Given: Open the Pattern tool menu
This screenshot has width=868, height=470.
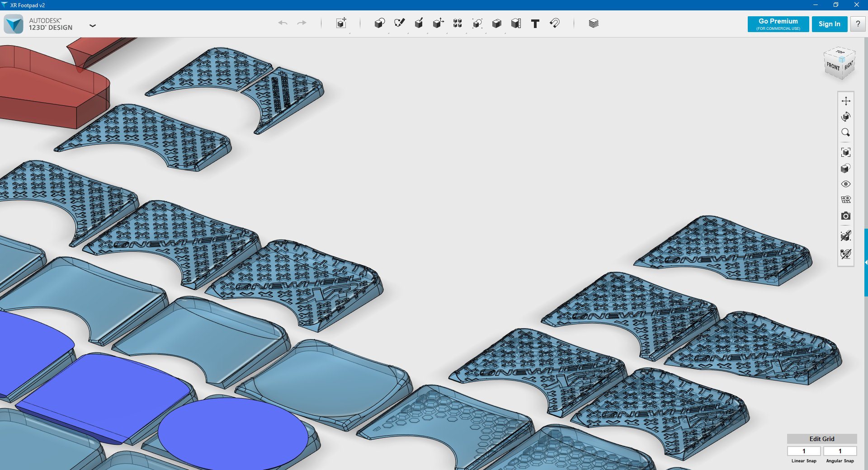Looking at the screenshot, I should click(458, 23).
